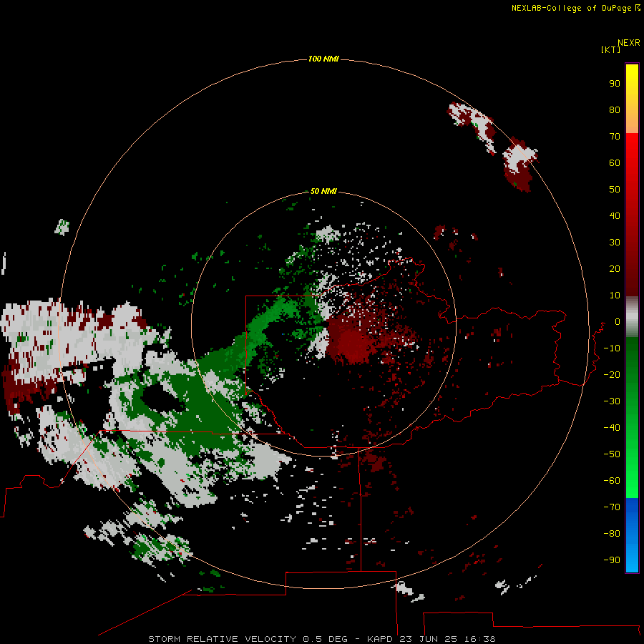Click the 50 value on the velocity scale
This screenshot has width=644, height=644.
coord(615,190)
